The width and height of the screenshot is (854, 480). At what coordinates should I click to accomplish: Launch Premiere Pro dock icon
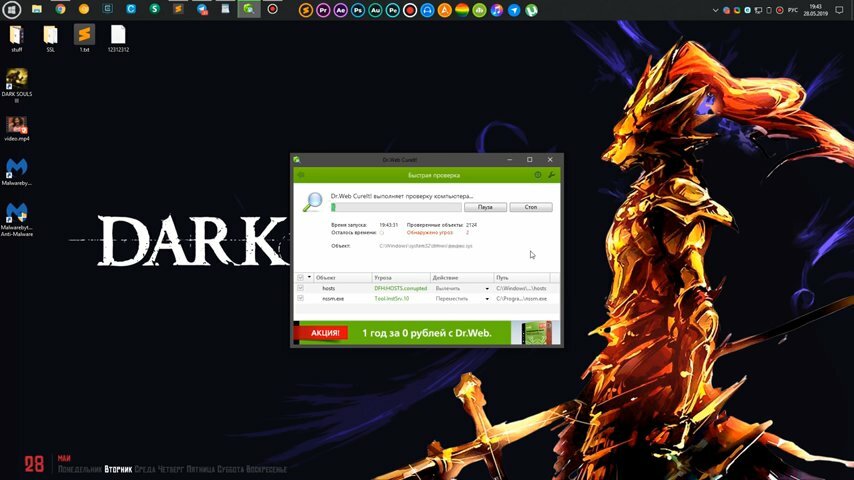(323, 10)
